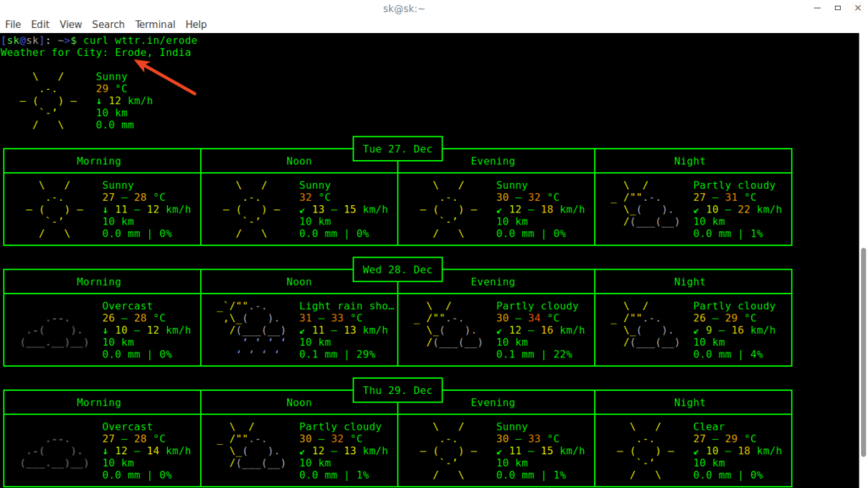Minimize the terminal window

click(x=815, y=8)
